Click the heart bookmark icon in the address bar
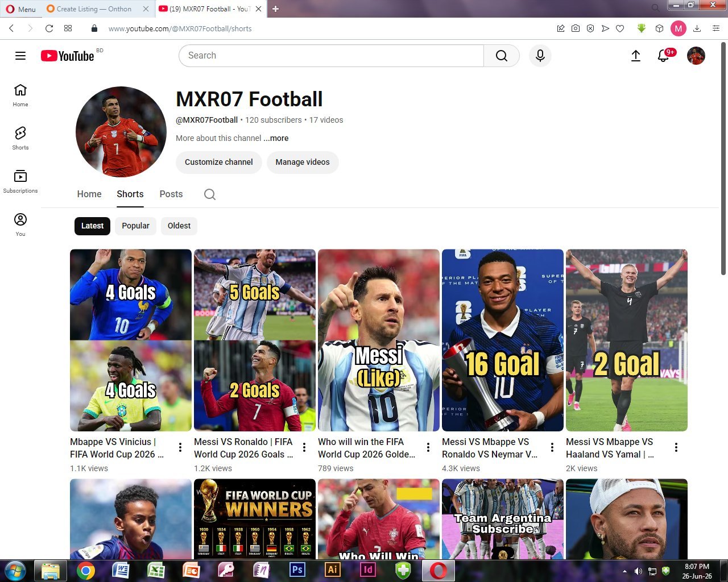 [x=620, y=28]
